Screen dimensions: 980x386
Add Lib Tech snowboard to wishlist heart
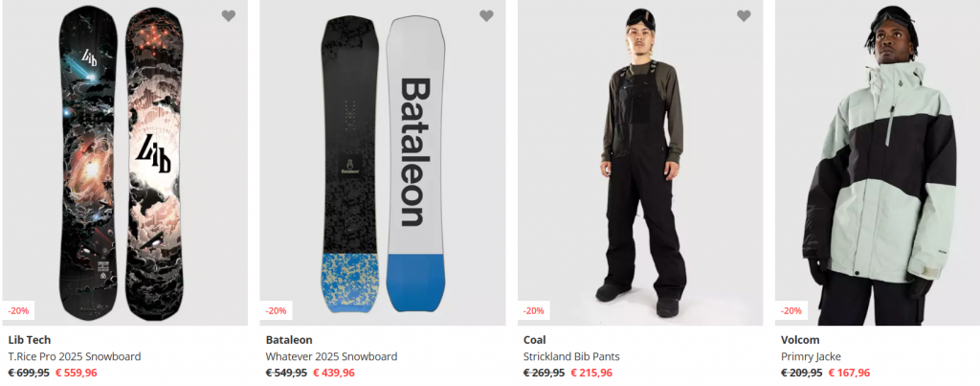click(x=228, y=15)
